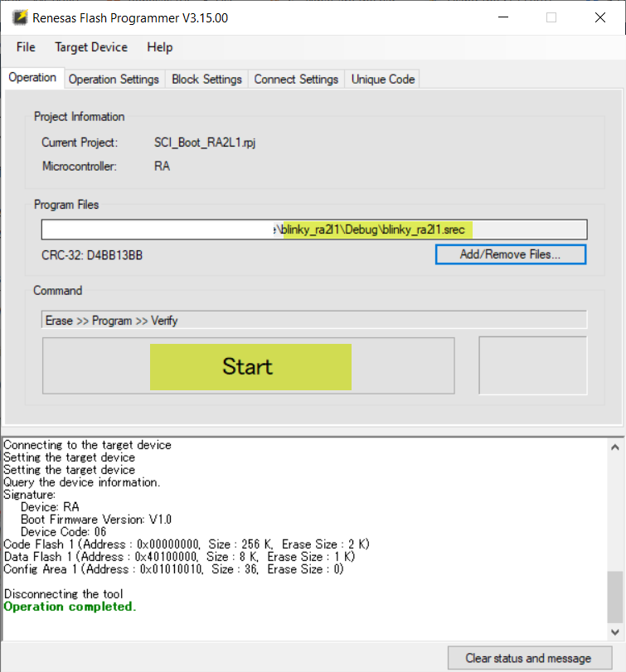Click the log scrollbar up arrow

click(615, 447)
